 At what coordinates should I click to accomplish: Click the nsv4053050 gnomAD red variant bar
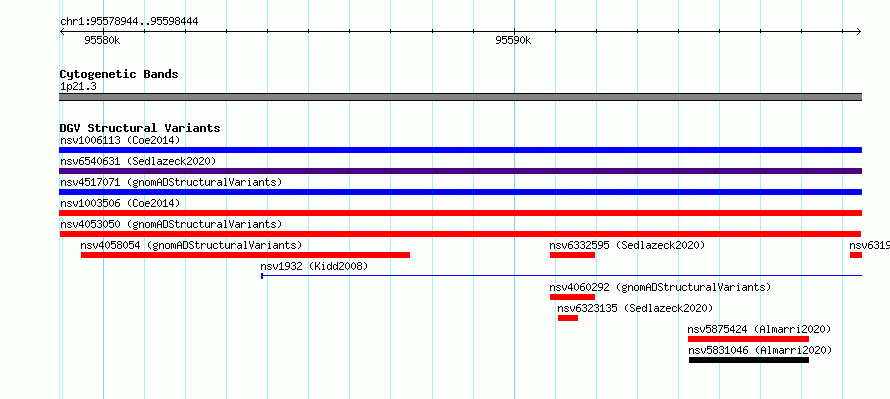(x=460, y=234)
